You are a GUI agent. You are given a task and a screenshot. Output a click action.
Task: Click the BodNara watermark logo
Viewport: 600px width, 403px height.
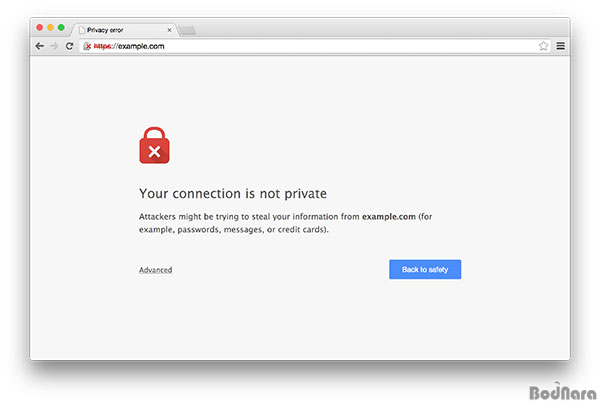click(x=562, y=391)
